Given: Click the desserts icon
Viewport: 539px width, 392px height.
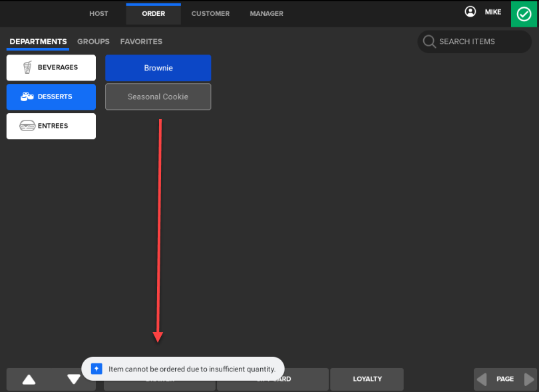Looking at the screenshot, I should 27,97.
